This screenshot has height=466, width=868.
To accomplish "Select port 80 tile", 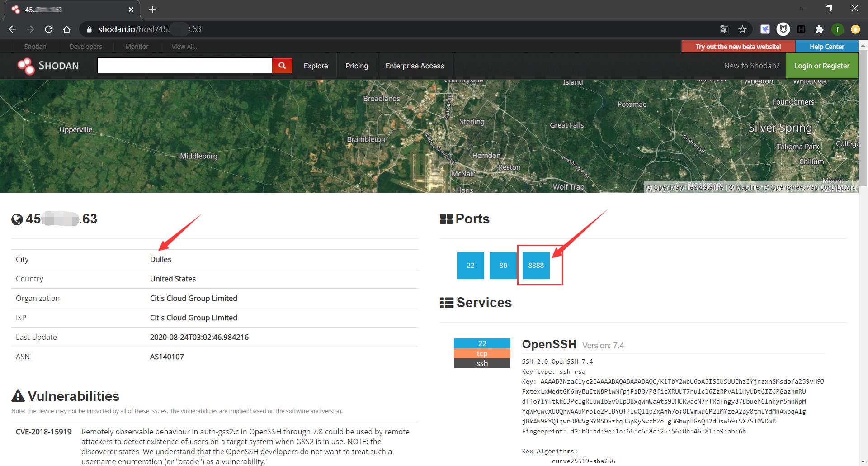I will click(503, 266).
